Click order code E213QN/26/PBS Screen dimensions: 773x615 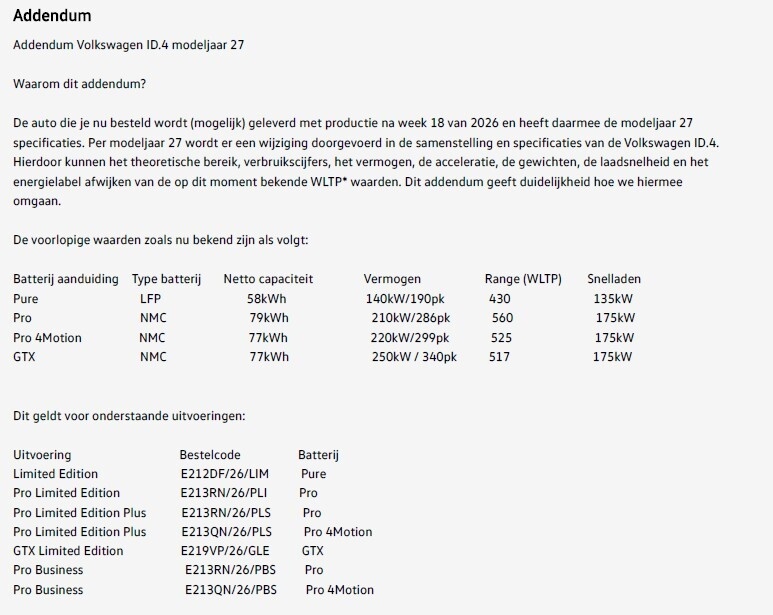[x=230, y=590]
